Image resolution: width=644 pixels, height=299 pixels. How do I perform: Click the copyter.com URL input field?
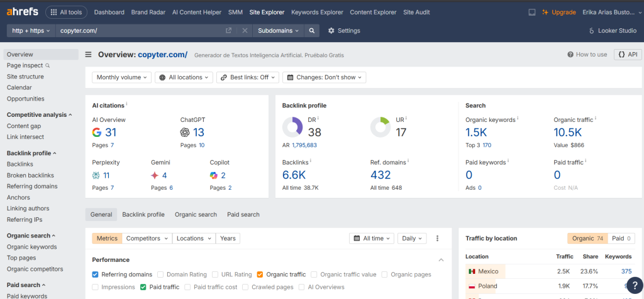pyautogui.click(x=138, y=31)
